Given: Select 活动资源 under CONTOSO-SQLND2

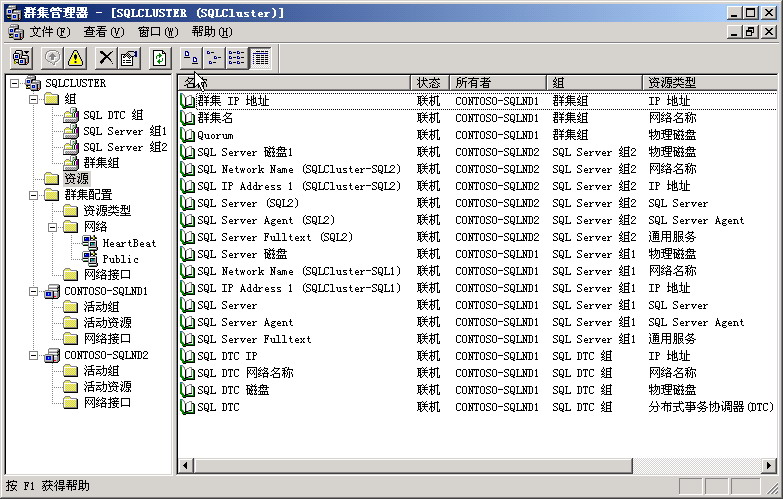Looking at the screenshot, I should tap(107, 387).
